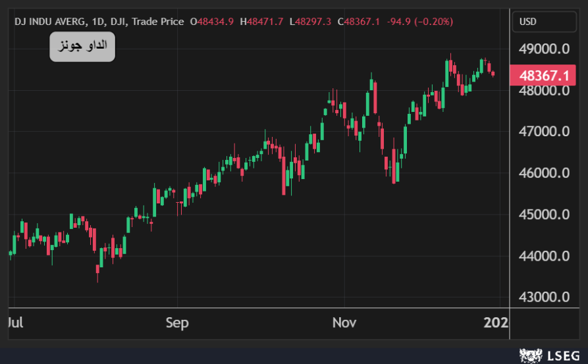The image size is (588, 364).
Task: Click the 47000.0 price axis label
Action: pos(544,132)
